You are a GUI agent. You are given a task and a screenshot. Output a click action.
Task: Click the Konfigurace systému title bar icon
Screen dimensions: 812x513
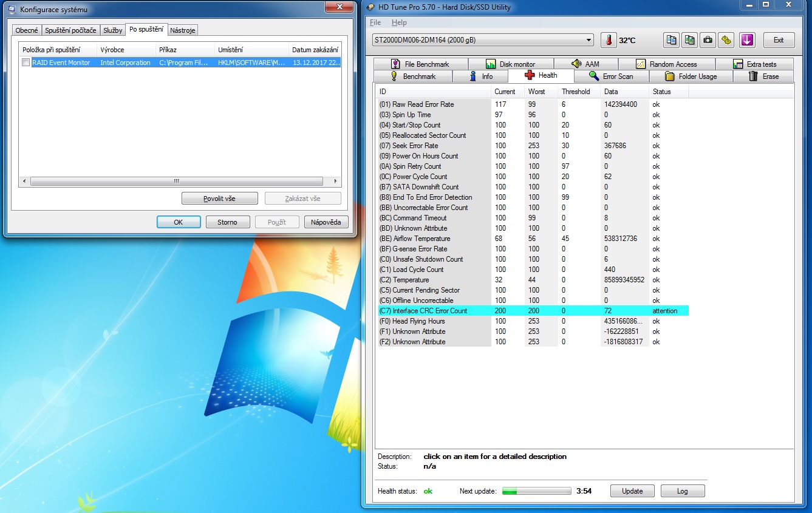point(12,9)
